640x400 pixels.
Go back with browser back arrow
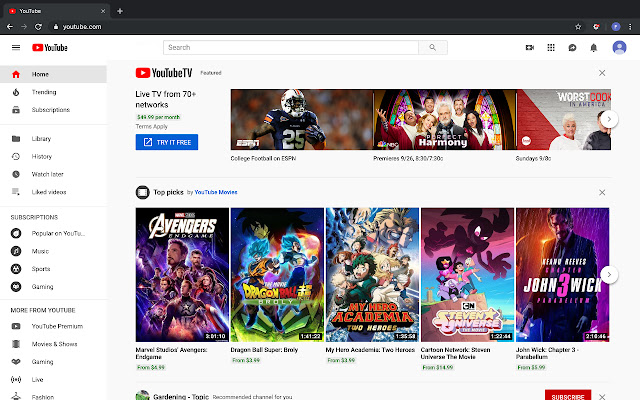10,27
